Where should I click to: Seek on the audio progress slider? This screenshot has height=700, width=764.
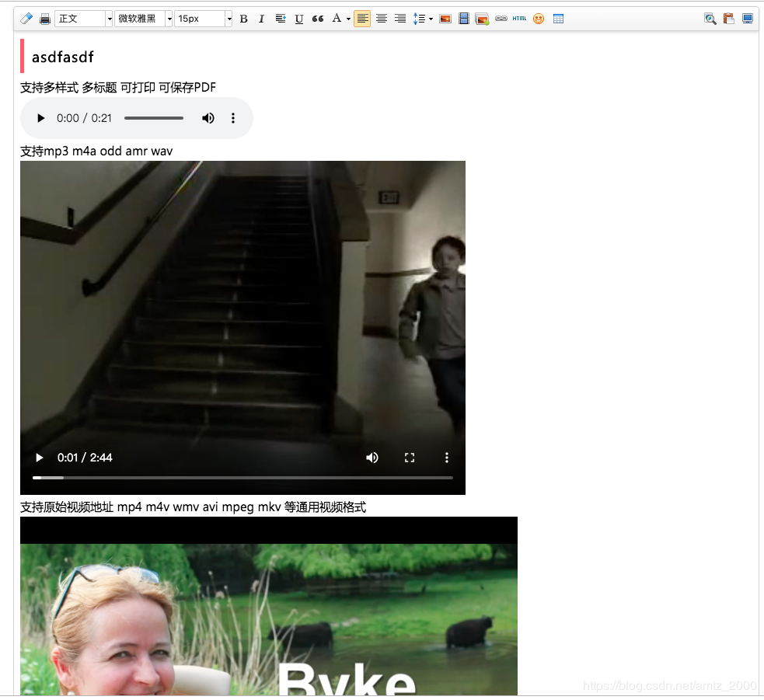click(x=154, y=118)
